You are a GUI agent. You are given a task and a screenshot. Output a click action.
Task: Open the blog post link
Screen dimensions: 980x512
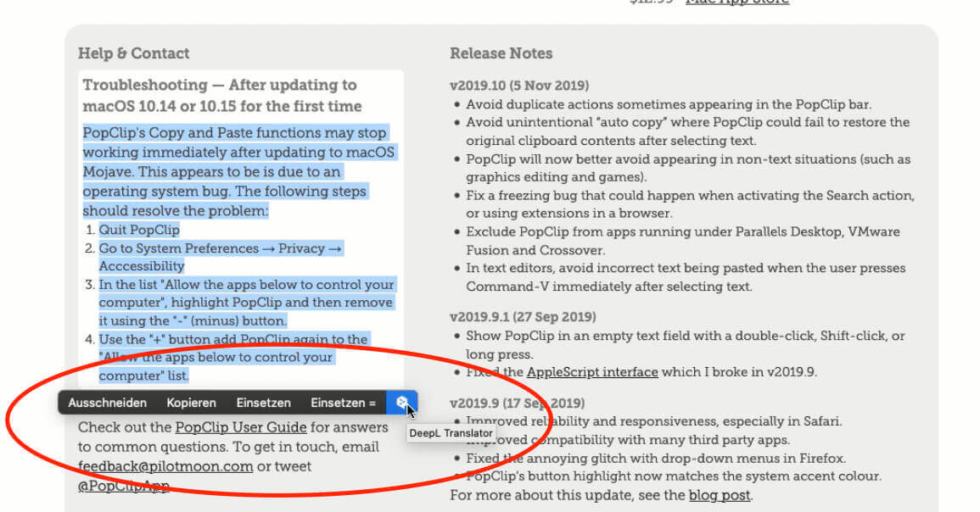[x=720, y=495]
